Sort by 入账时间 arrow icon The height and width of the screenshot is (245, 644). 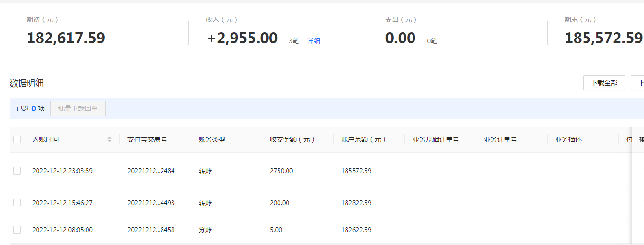109,139
